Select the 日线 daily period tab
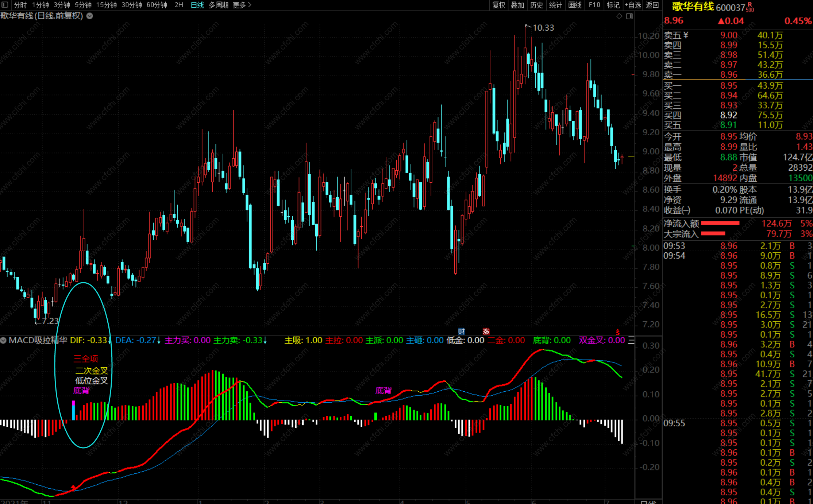Image resolution: width=813 pixels, height=504 pixels. 197,5
